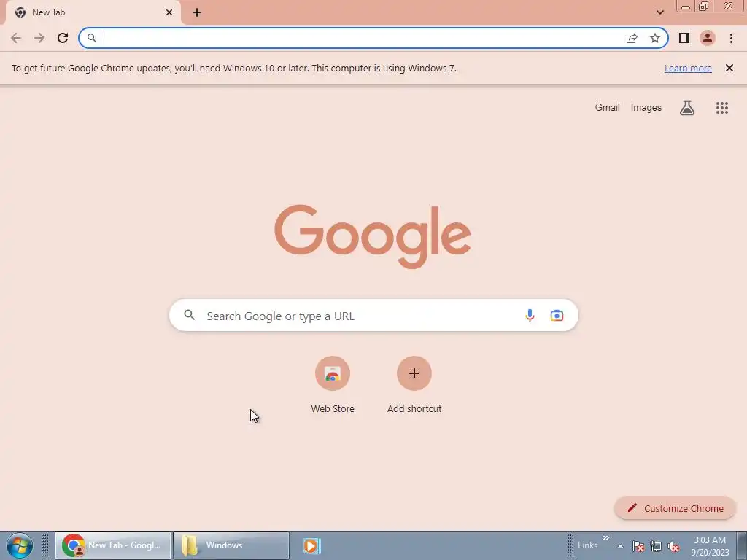747x560 pixels.
Task: Follow the Learn more link
Action: (x=688, y=68)
